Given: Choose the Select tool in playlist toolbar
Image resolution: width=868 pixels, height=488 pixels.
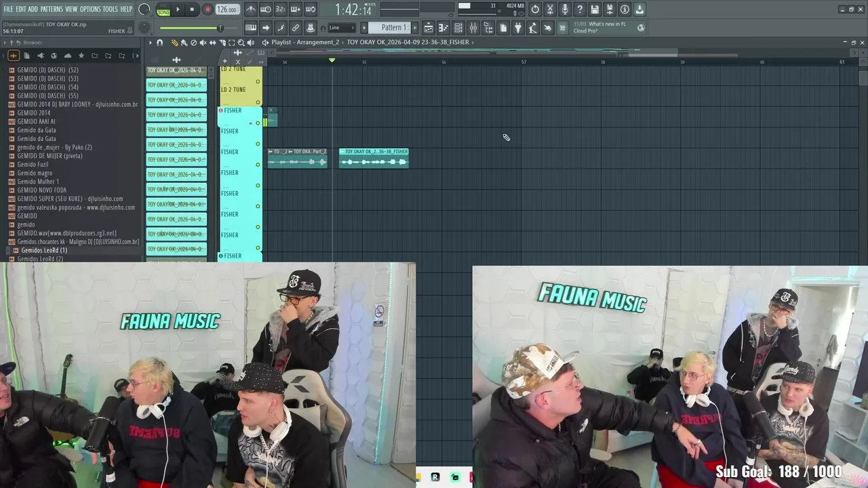Looking at the screenshot, I should tap(231, 43).
